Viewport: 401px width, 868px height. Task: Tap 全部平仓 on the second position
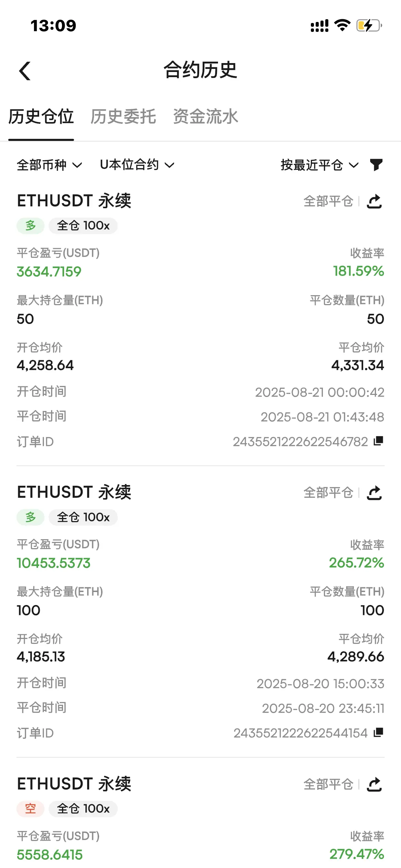click(x=328, y=493)
